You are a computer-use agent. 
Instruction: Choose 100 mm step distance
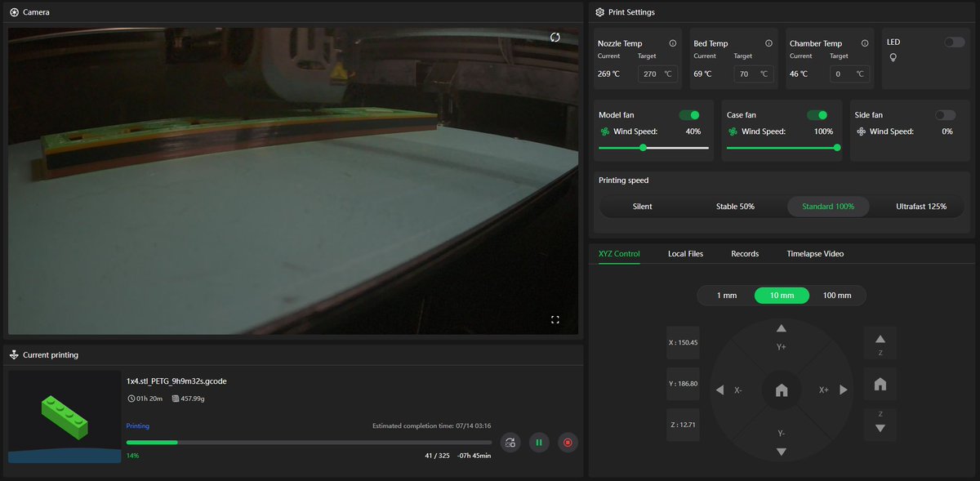pos(837,296)
